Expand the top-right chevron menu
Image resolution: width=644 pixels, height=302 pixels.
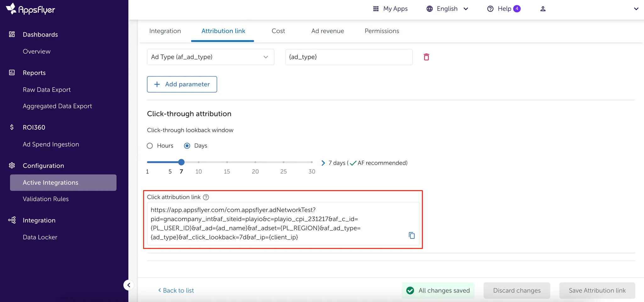636,9
